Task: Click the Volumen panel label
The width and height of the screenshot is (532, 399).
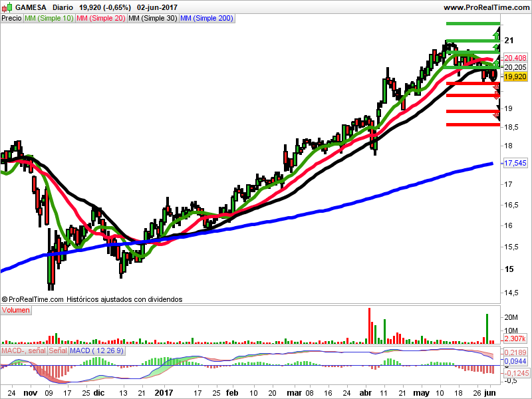Action: [16, 310]
